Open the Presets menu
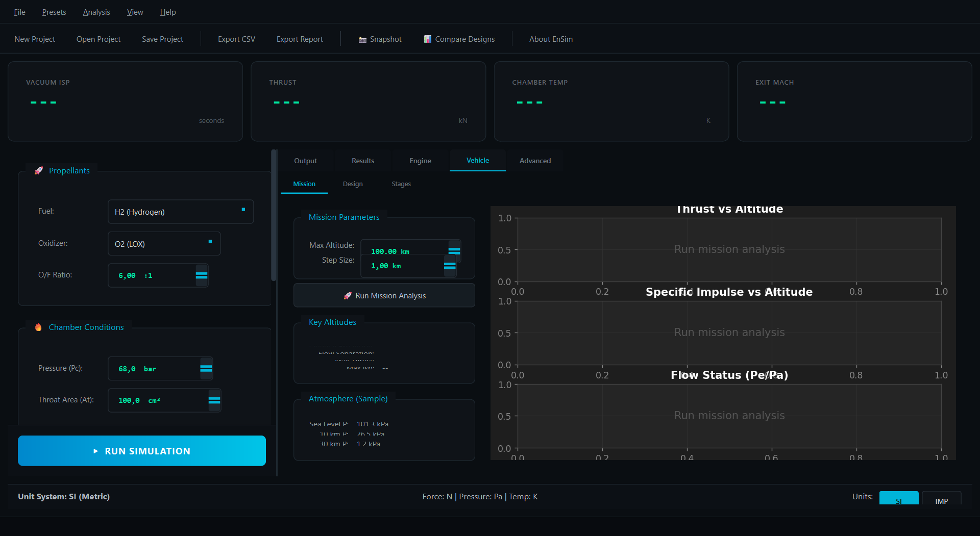 point(54,12)
